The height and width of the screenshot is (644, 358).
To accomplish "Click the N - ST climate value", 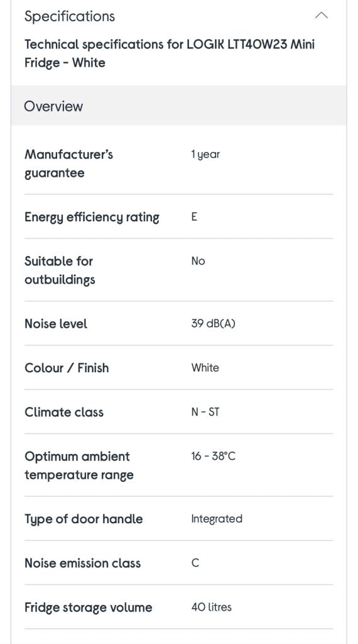I will (205, 411).
